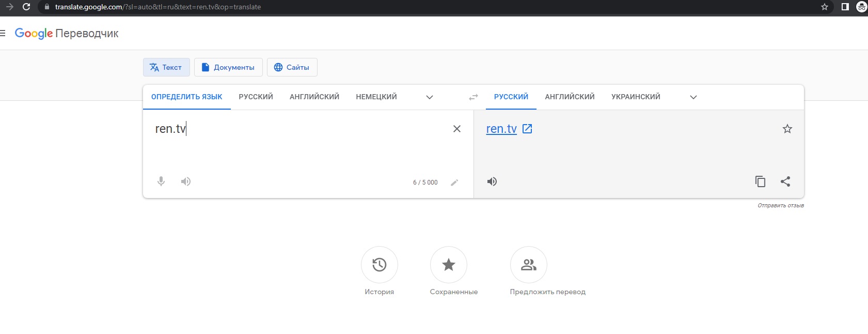Switch to Сайты translation mode

(x=292, y=67)
